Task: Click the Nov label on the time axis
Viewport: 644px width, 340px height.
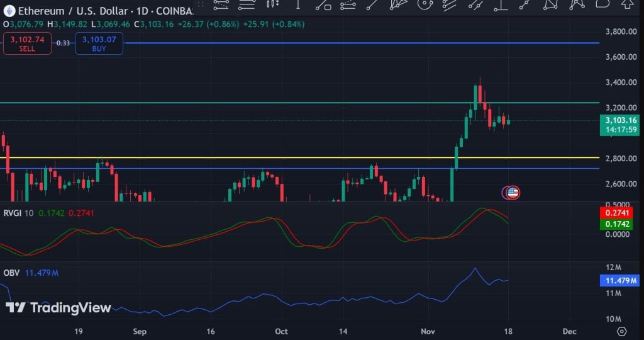Action: pyautogui.click(x=428, y=331)
